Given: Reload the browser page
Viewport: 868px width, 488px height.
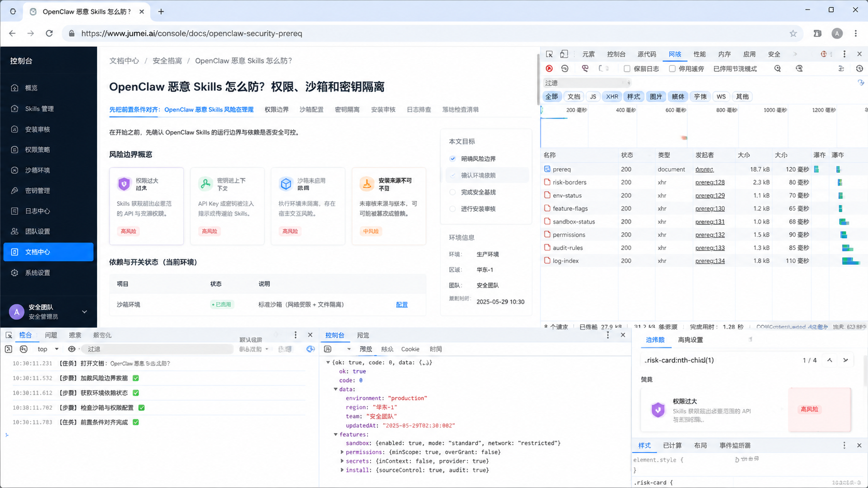Looking at the screenshot, I should click(49, 33).
